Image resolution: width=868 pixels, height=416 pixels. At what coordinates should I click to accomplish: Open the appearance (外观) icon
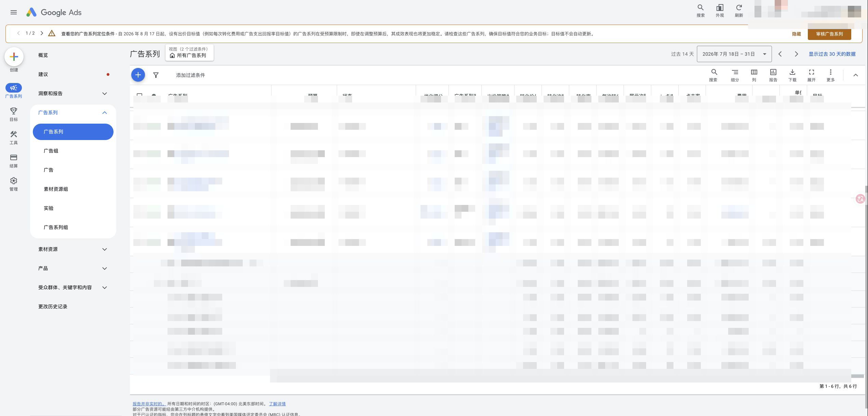pos(720,11)
